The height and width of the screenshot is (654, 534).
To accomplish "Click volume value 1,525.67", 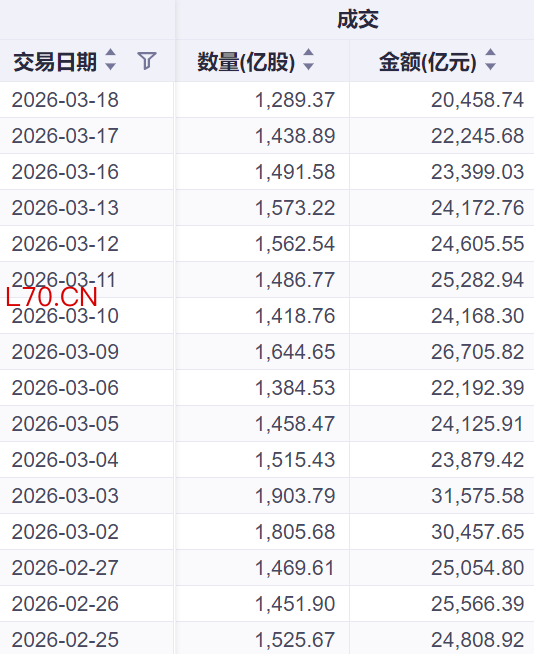I will pyautogui.click(x=295, y=640).
